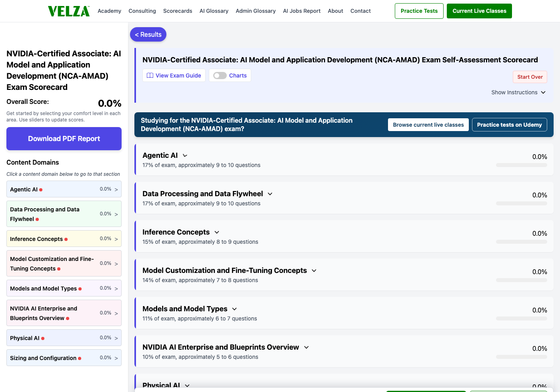This screenshot has height=392, width=560.
Task: Click the View Exam Guide button
Action: point(174,76)
